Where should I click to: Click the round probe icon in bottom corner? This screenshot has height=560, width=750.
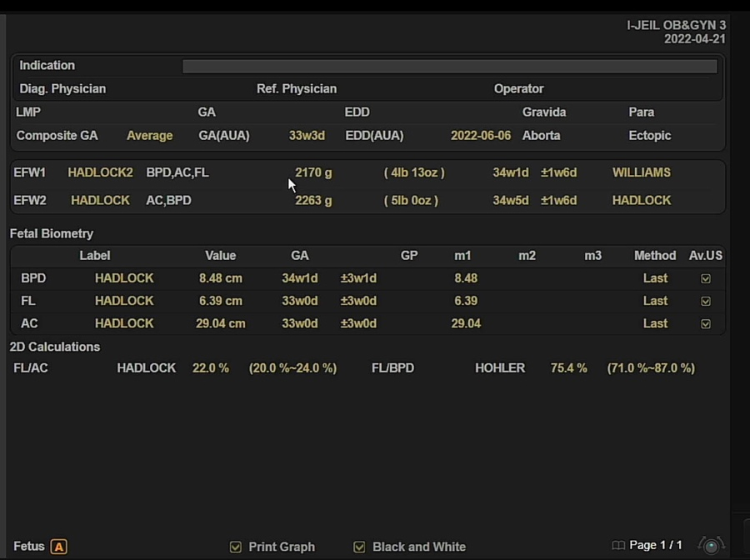(x=712, y=545)
